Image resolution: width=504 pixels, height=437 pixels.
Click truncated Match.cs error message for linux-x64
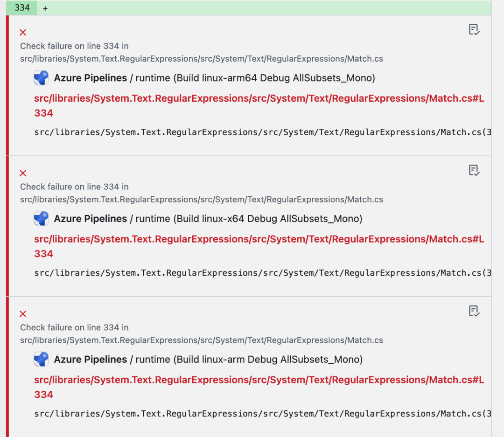point(262,273)
